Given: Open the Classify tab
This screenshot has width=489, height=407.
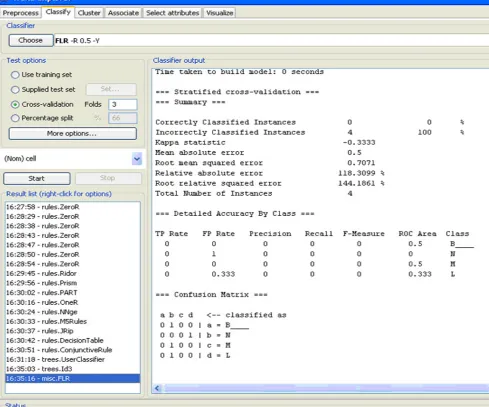Looking at the screenshot, I should [58, 12].
